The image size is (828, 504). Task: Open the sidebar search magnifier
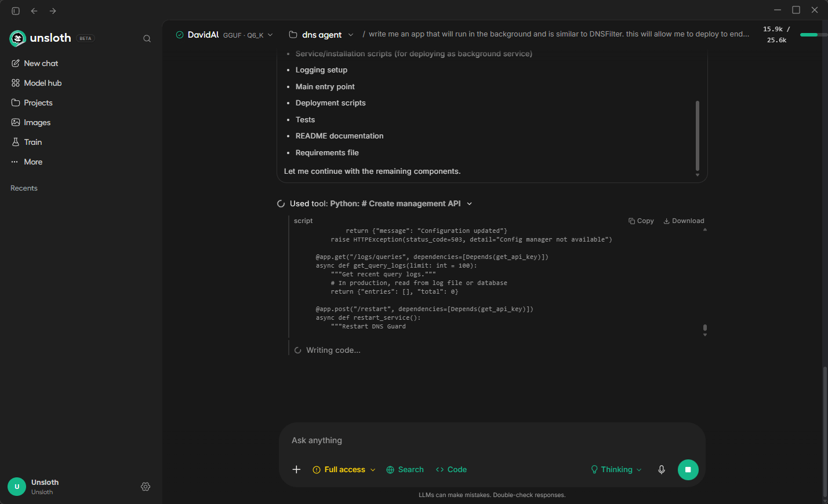[x=147, y=39]
